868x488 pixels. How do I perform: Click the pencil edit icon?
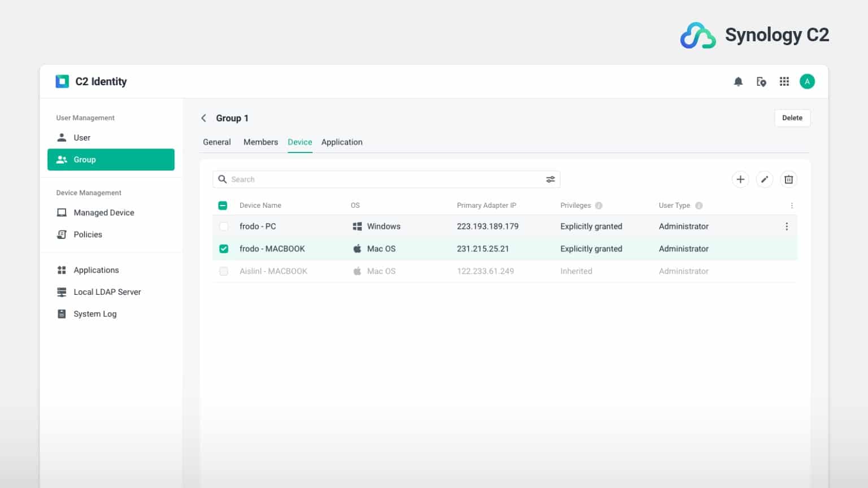click(765, 180)
